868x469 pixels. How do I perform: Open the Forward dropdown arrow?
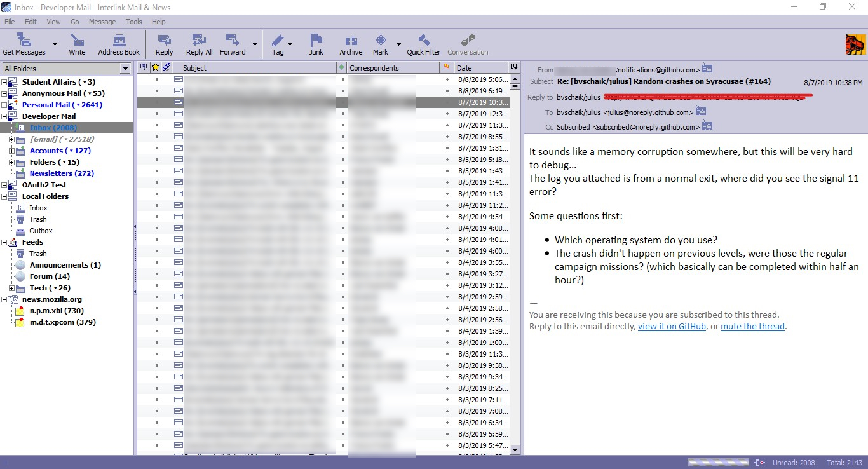click(255, 44)
